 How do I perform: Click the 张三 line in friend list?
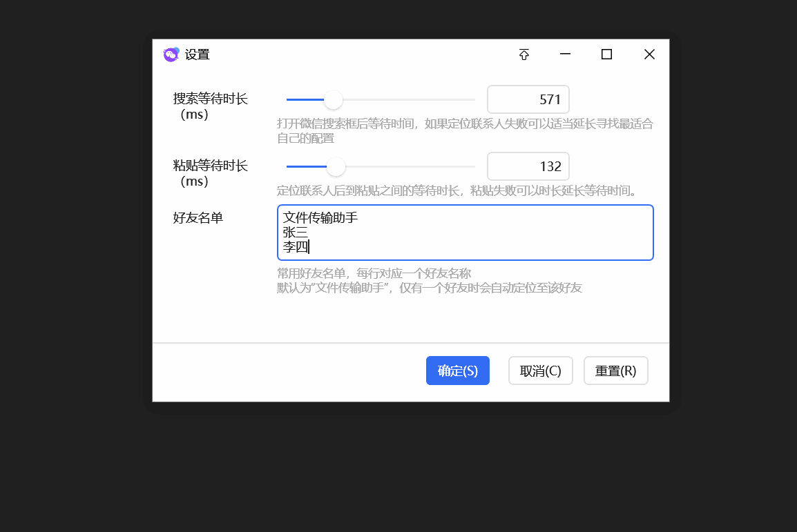click(x=296, y=233)
